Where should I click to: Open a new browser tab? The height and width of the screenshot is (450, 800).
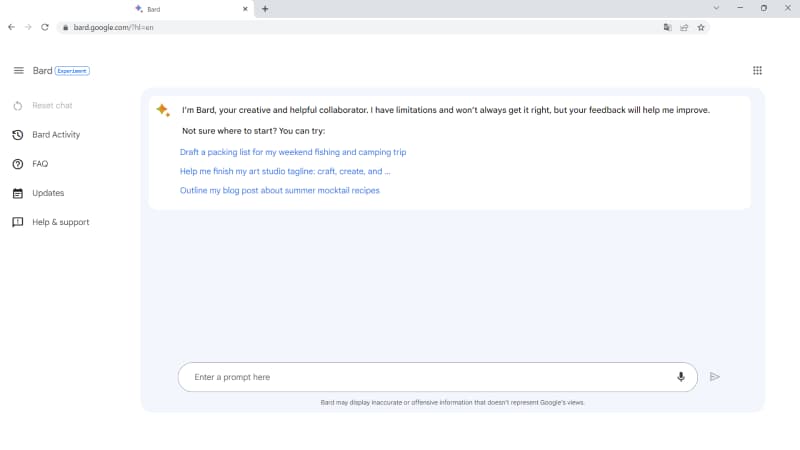[x=265, y=9]
